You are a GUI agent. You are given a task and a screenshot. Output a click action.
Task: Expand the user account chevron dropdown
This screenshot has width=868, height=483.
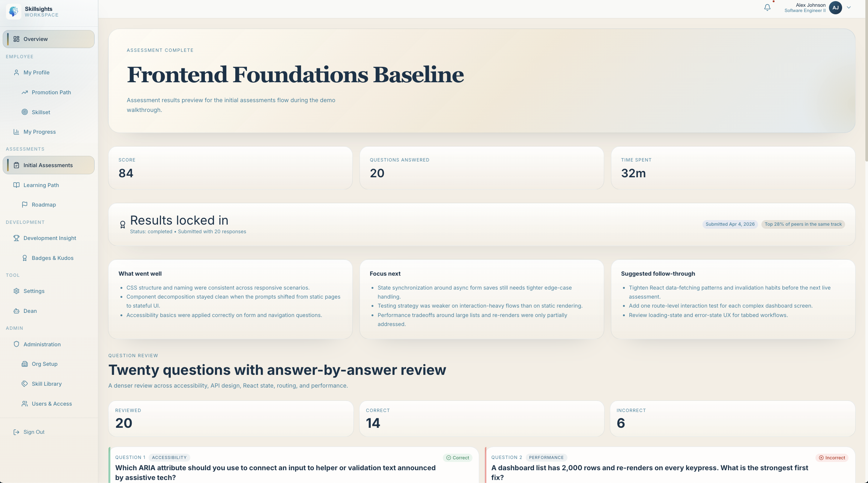tap(849, 8)
